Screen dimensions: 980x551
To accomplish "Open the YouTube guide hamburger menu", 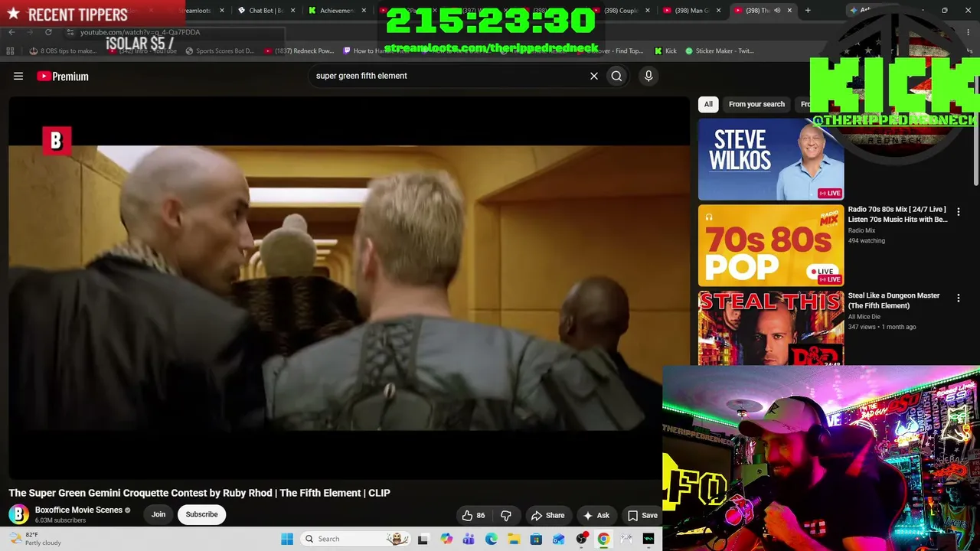I will tap(18, 76).
